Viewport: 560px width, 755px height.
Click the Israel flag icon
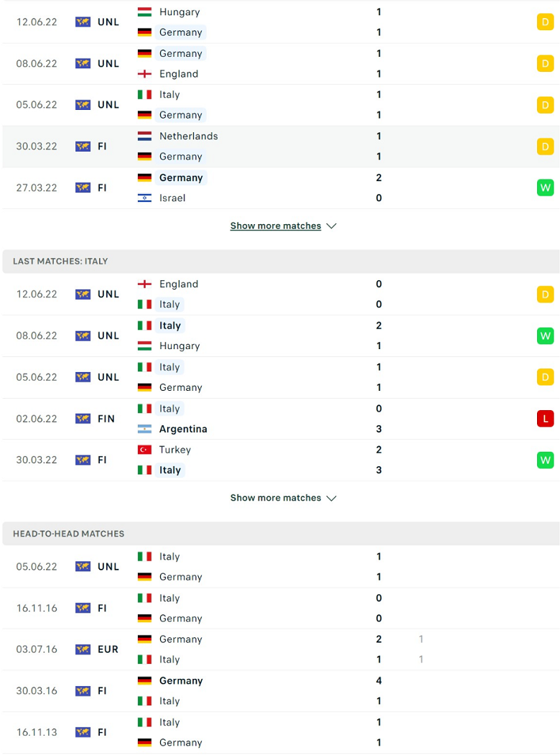[144, 198]
